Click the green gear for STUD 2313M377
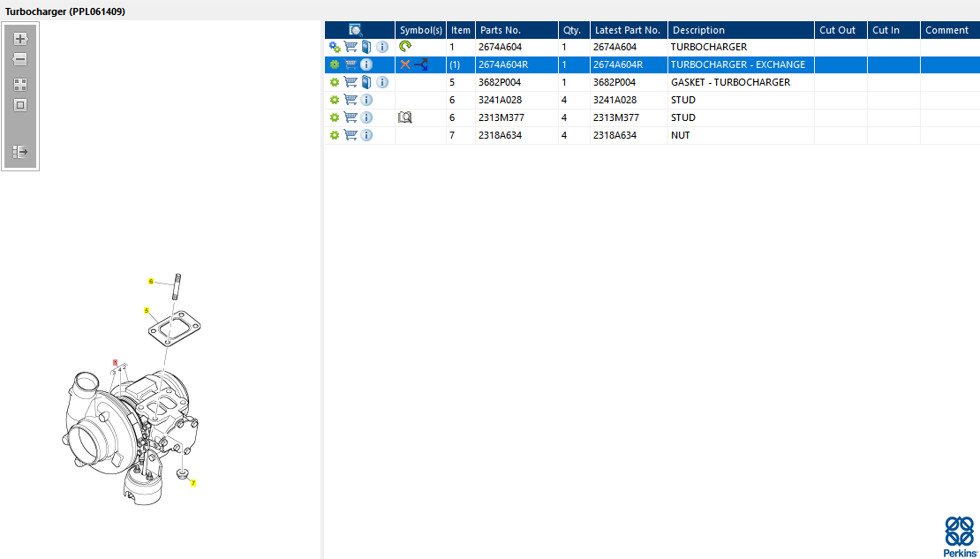 click(335, 117)
